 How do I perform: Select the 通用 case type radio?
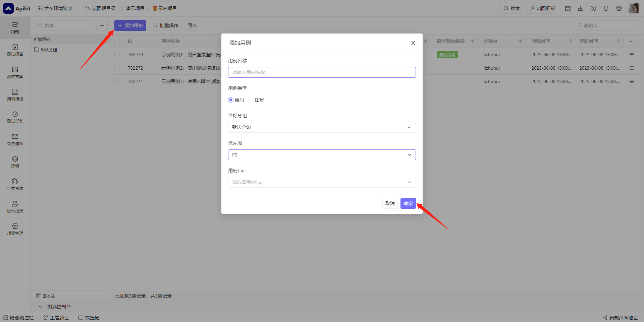point(231,100)
